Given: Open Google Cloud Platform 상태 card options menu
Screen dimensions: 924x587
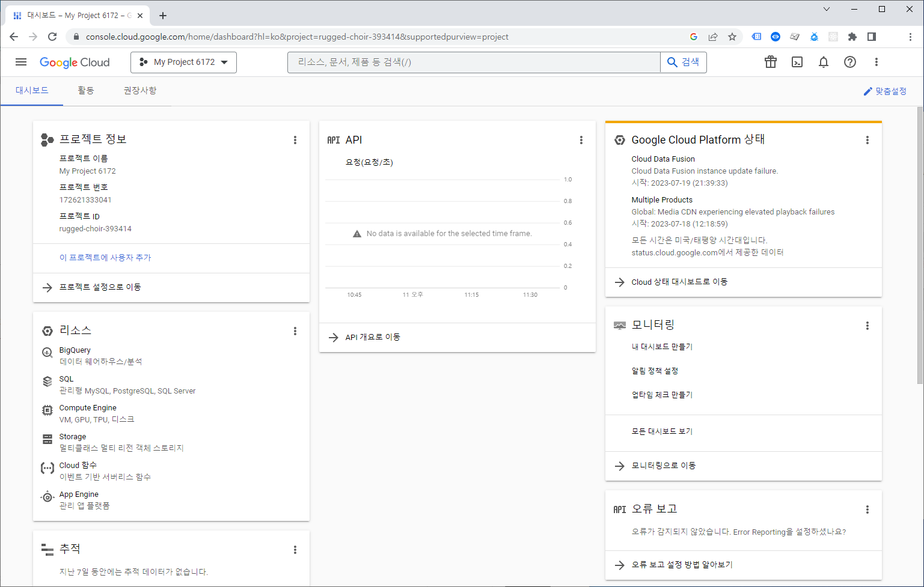Looking at the screenshot, I should (x=867, y=140).
